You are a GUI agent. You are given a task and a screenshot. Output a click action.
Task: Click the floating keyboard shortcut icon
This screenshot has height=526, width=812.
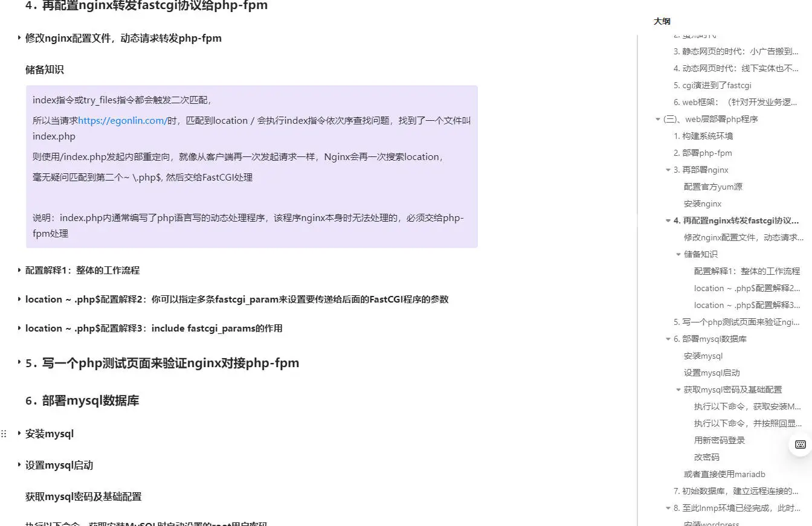799,444
